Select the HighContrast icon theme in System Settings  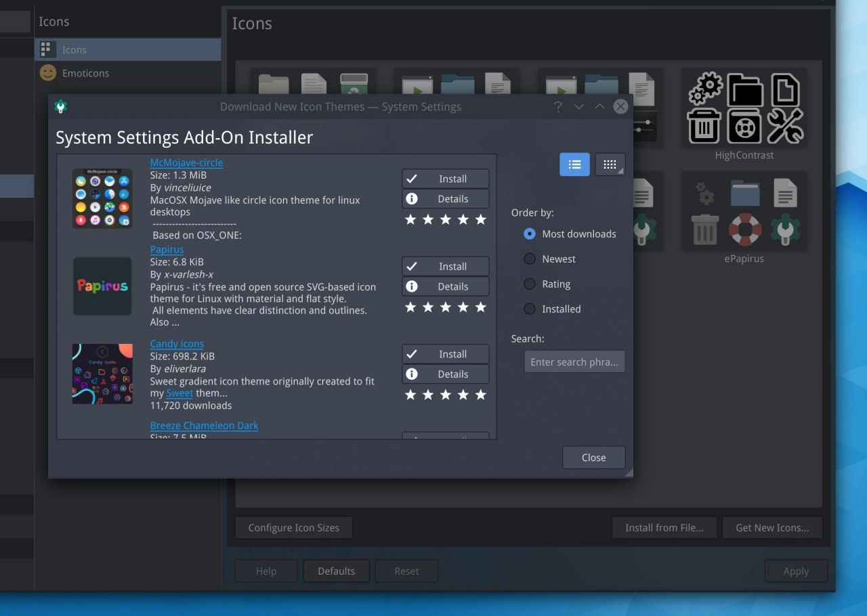[744, 113]
